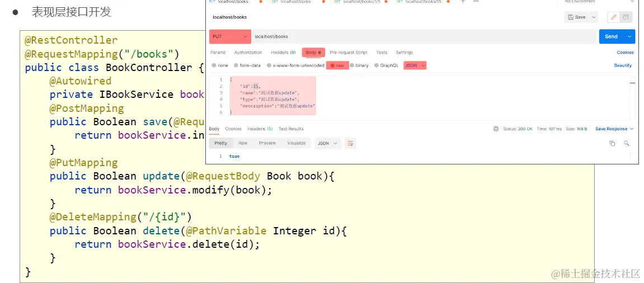644x283 pixels.
Task: Select the none body type radio
Action: [214, 65]
